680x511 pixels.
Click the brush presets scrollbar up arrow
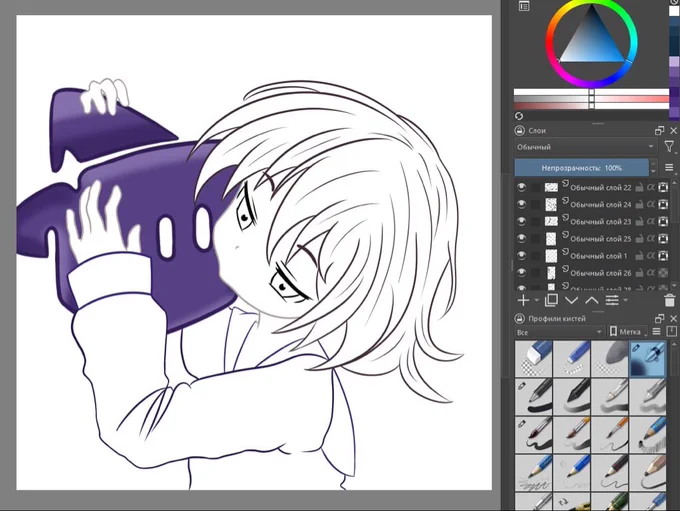click(x=674, y=344)
